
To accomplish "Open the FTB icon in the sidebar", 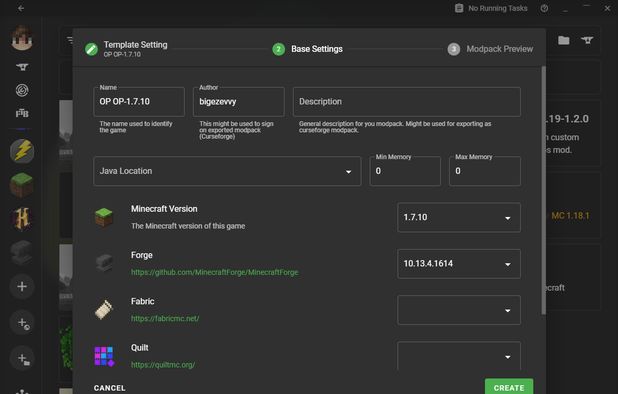I will pyautogui.click(x=22, y=113).
